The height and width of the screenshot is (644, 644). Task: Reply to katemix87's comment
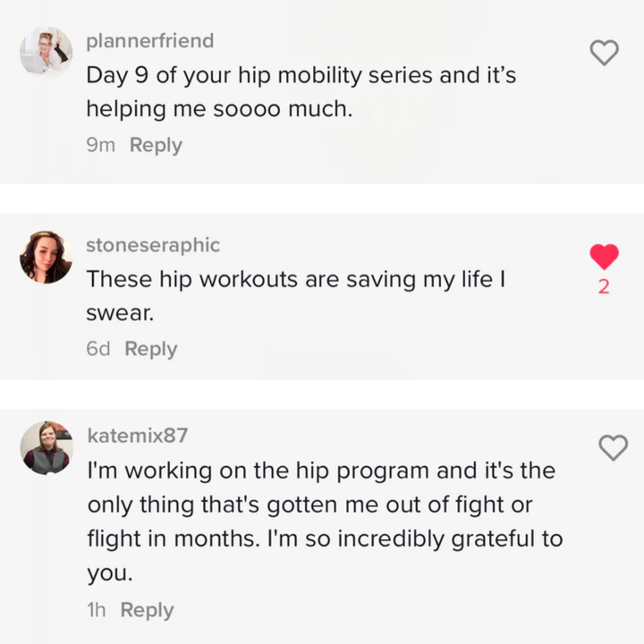point(147,610)
